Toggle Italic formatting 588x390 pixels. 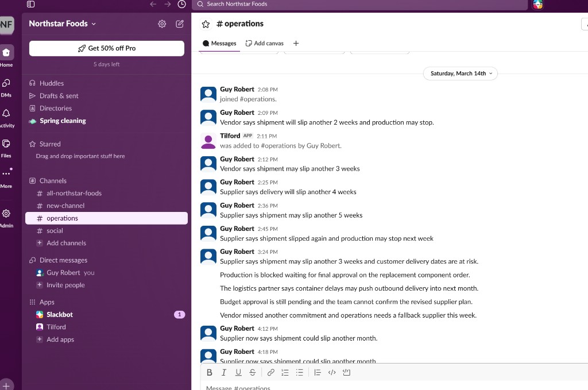pyautogui.click(x=224, y=372)
